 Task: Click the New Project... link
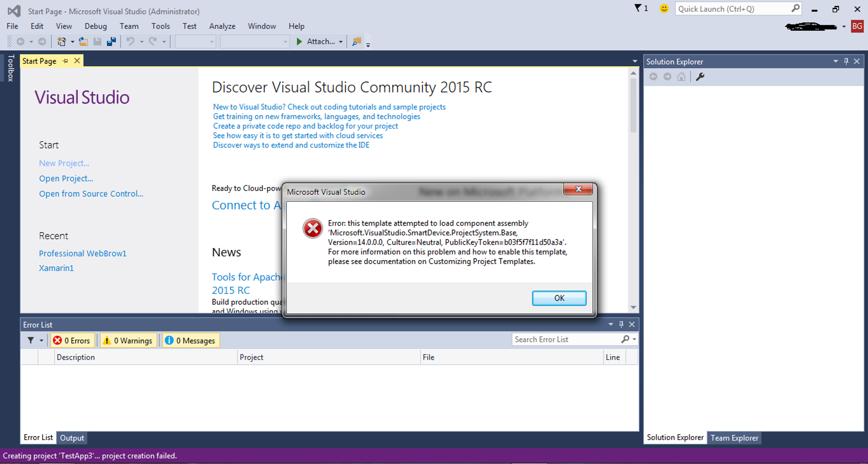tap(64, 163)
